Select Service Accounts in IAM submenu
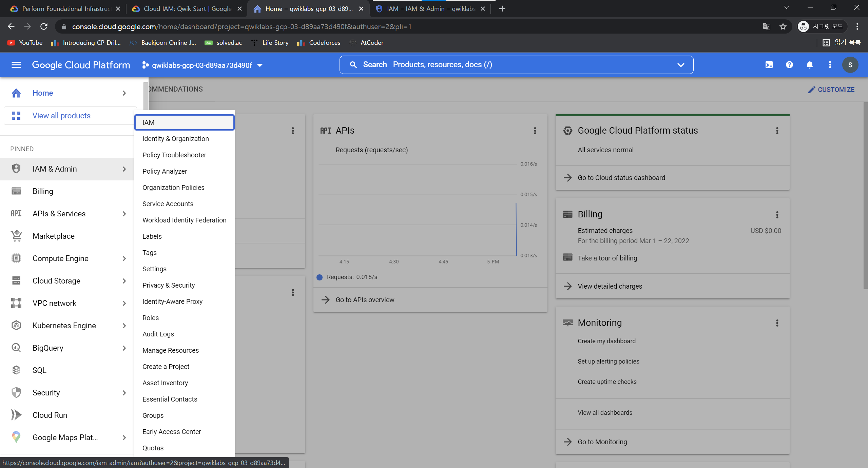This screenshot has height=468, width=868. (168, 204)
